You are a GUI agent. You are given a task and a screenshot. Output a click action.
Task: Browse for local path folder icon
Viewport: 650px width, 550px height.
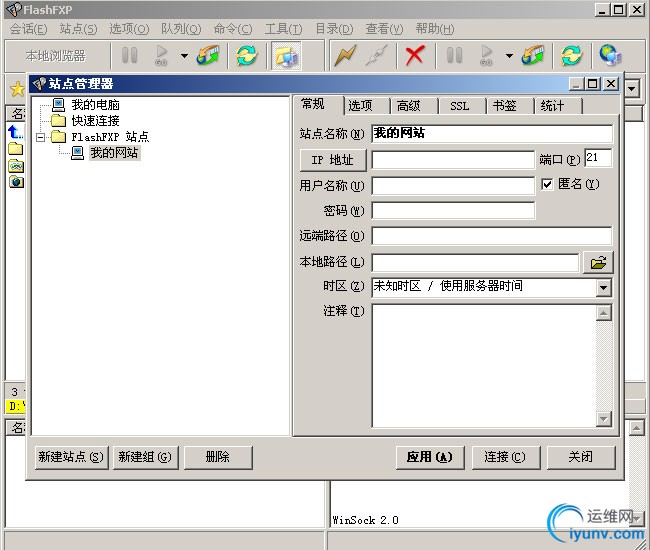[x=598, y=262]
